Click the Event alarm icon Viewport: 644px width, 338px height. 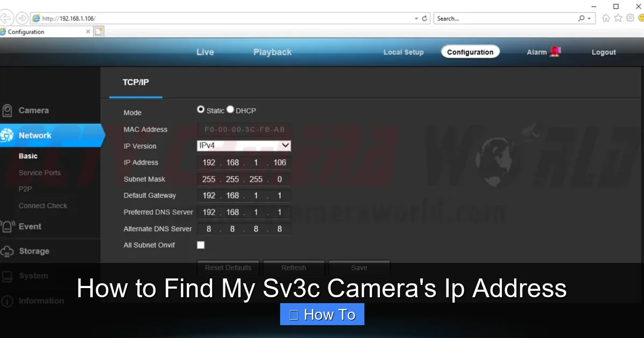click(7, 226)
